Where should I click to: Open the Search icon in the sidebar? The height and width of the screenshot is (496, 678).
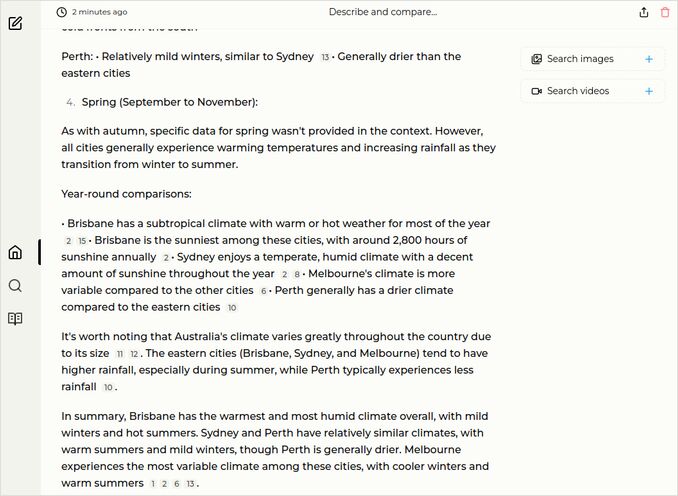coord(15,286)
